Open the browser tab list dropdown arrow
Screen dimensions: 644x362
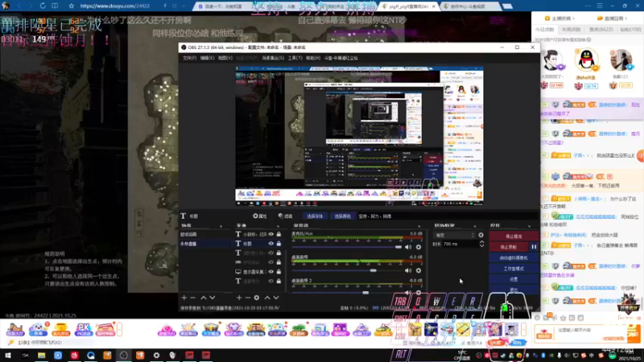[x=184, y=6]
